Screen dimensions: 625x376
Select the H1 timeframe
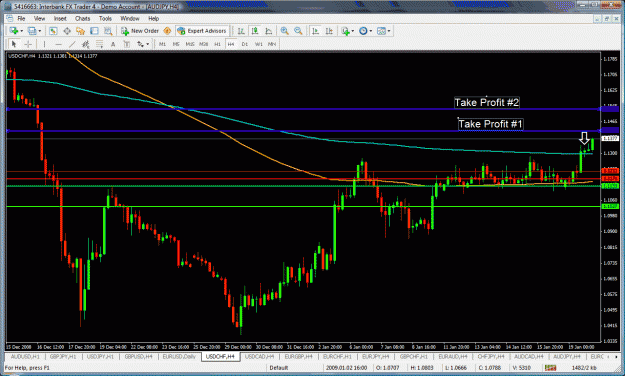pos(217,44)
